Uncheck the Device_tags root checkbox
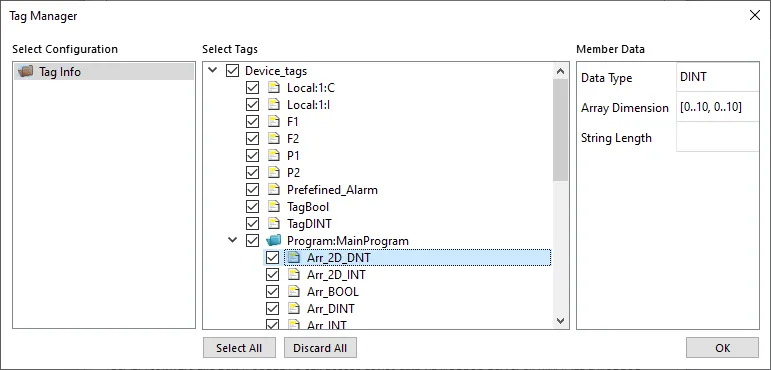This screenshot has width=771, height=370. [x=232, y=71]
